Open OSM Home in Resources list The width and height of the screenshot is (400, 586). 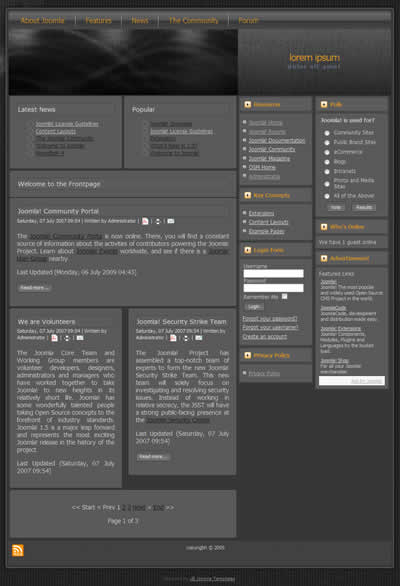coord(262,167)
